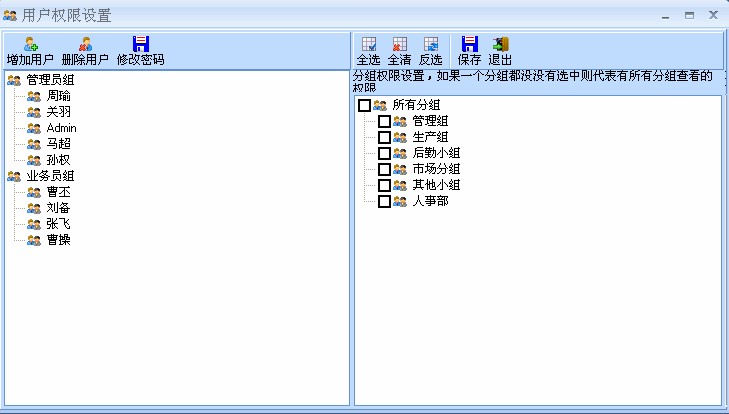The width and height of the screenshot is (729, 414).
Task: Select user Admin in the tree
Action: click(x=61, y=128)
